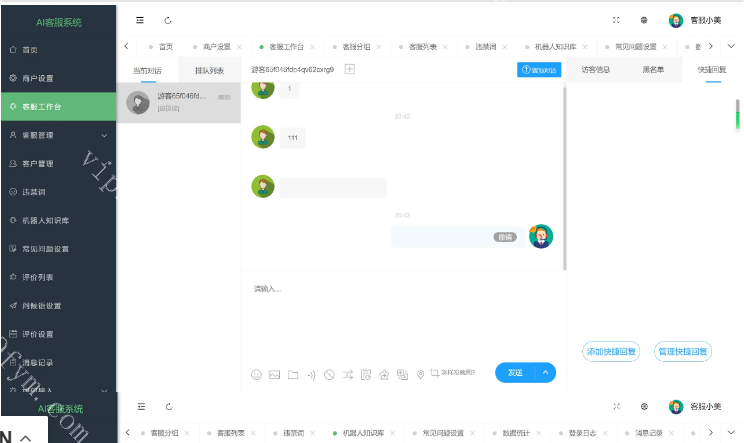744x443 pixels.
Task: Switch to 机器人知识库 tab in lower window
Action: (x=363, y=433)
